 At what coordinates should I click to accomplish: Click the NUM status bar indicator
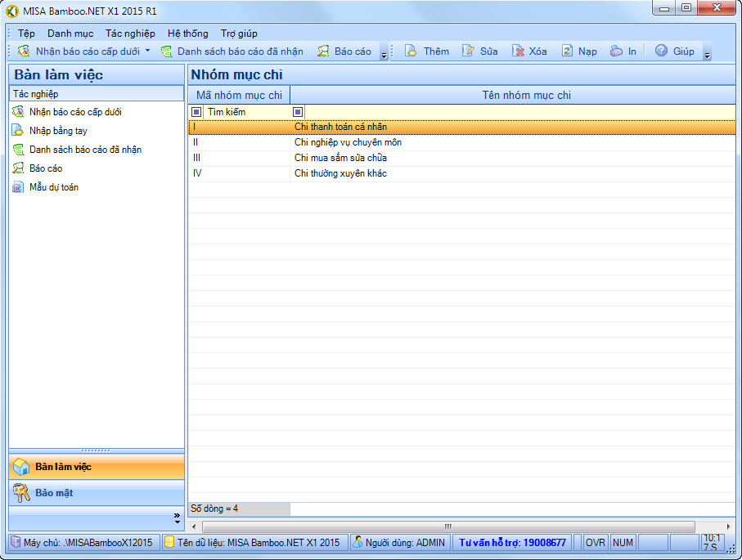click(623, 543)
